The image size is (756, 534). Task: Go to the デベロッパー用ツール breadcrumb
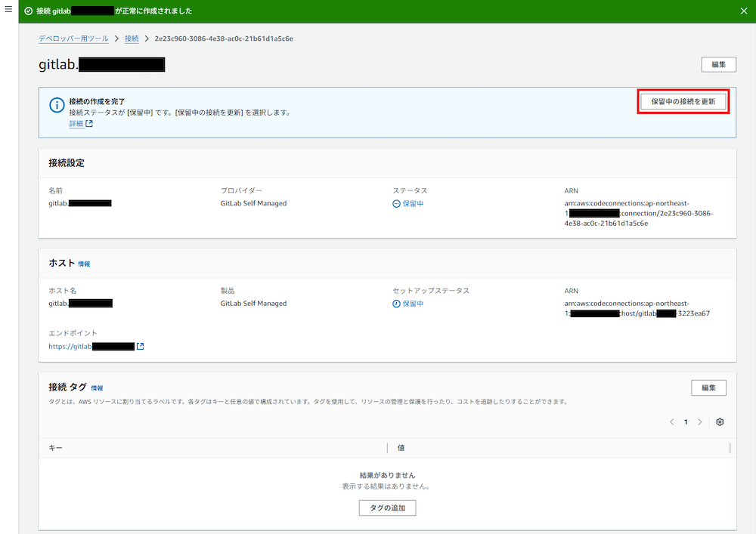(73, 39)
